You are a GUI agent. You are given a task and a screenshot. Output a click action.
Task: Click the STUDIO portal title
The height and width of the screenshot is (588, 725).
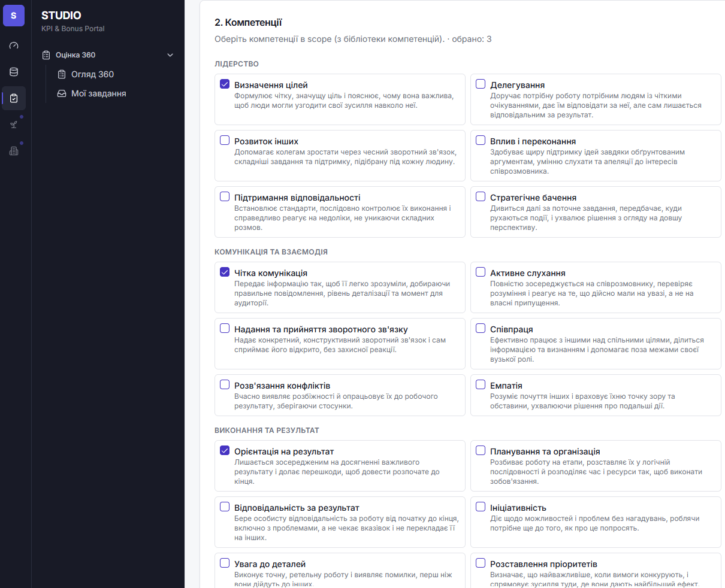(61, 16)
